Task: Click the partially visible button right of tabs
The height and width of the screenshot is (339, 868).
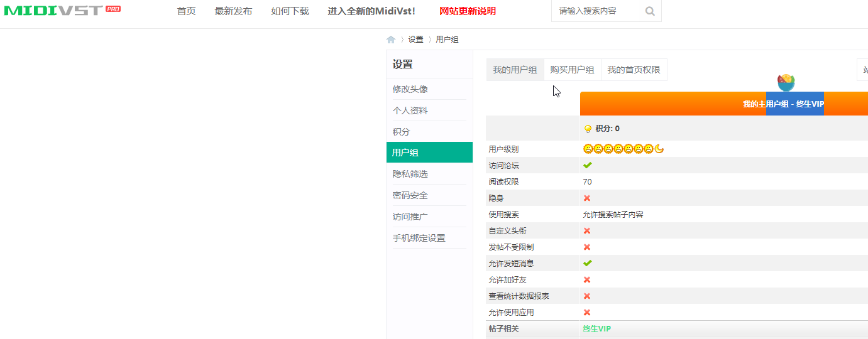Action: 862,70
